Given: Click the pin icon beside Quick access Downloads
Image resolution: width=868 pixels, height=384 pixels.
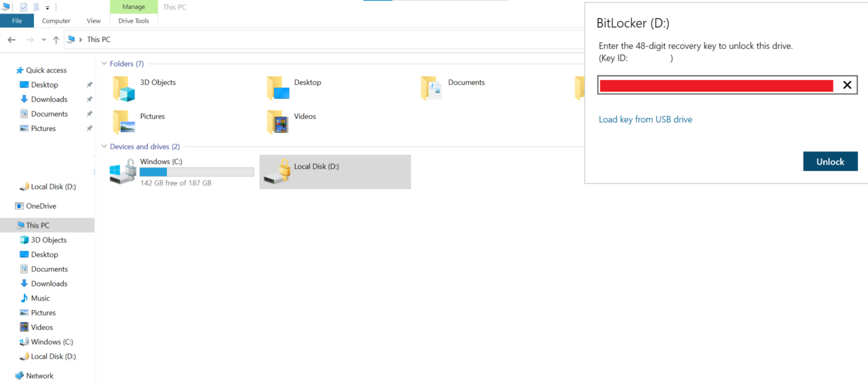Looking at the screenshot, I should click(x=90, y=99).
